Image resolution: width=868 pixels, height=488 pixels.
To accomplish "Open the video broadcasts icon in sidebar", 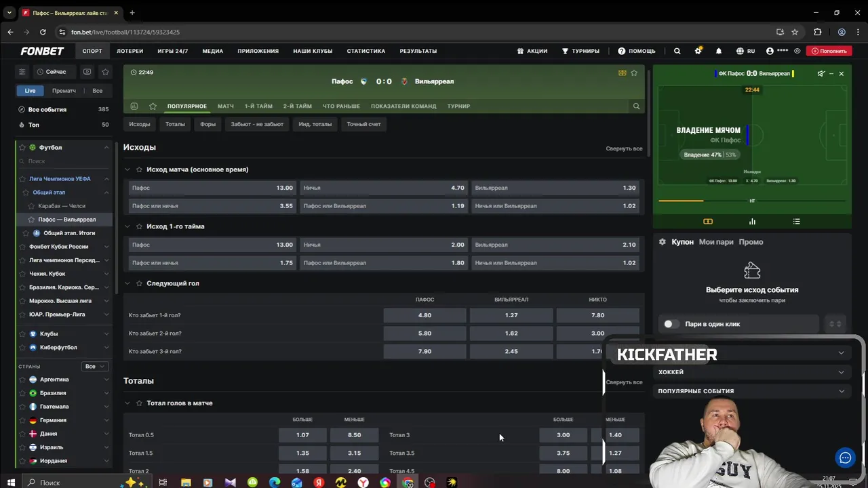I will coord(87,72).
